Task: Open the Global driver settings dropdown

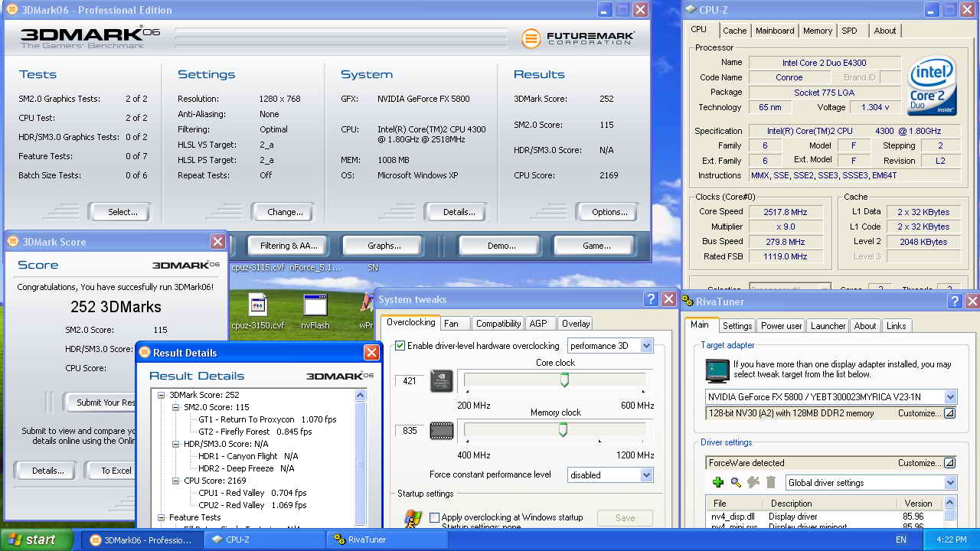Action: (950, 483)
